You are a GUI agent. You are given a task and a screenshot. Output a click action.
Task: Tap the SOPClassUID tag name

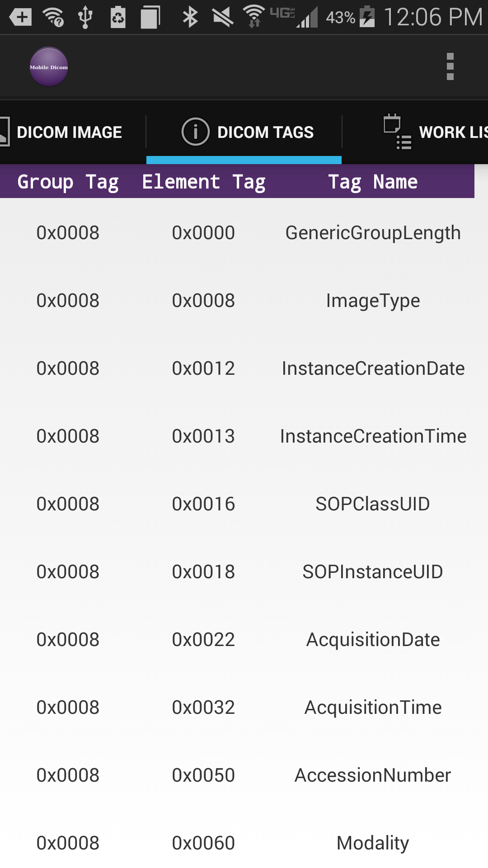pos(373,504)
